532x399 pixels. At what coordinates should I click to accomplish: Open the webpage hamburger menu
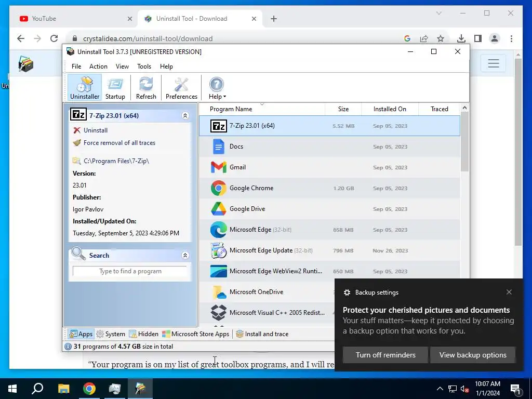pos(494,63)
